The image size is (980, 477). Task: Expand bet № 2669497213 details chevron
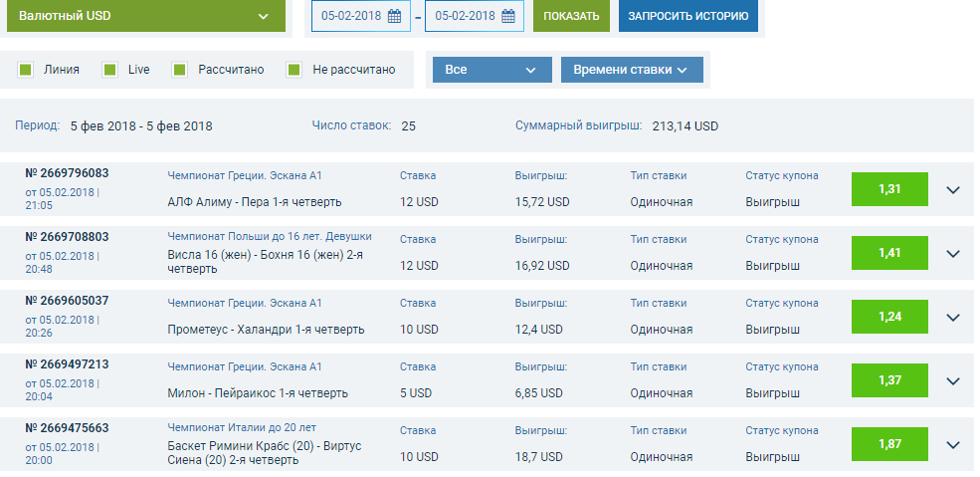pos(952,380)
